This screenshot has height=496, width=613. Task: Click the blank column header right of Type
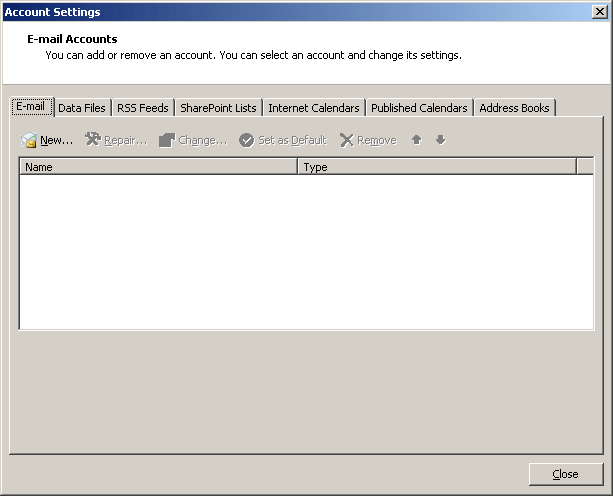585,167
